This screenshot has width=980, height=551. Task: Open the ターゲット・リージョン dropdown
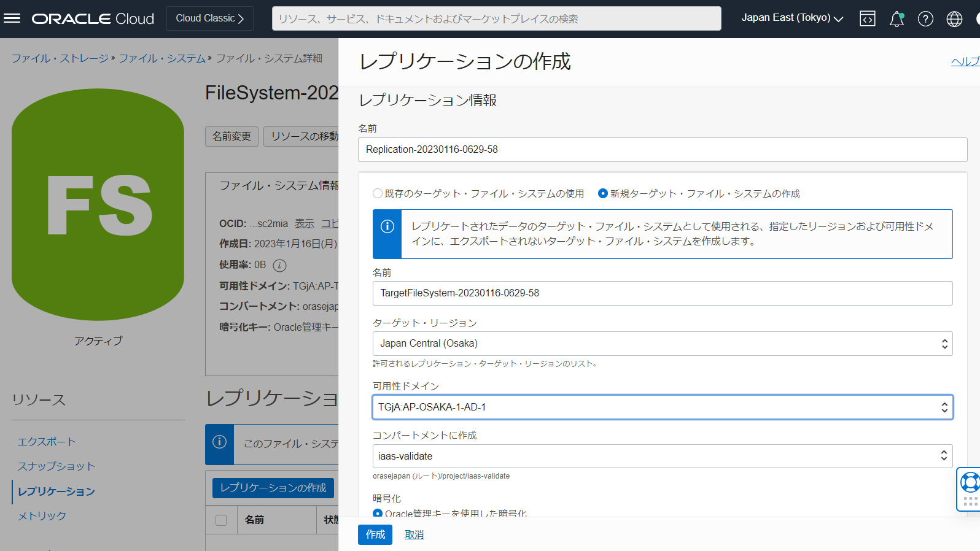click(x=662, y=344)
